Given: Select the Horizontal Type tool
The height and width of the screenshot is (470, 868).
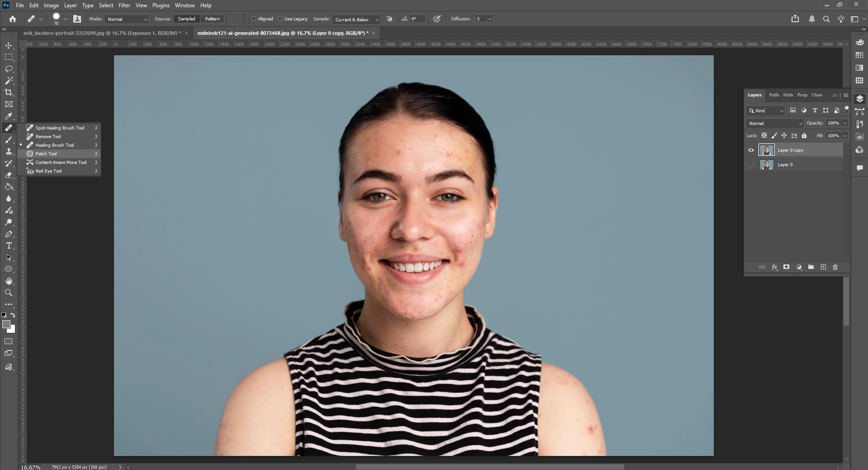Looking at the screenshot, I should pos(9,246).
